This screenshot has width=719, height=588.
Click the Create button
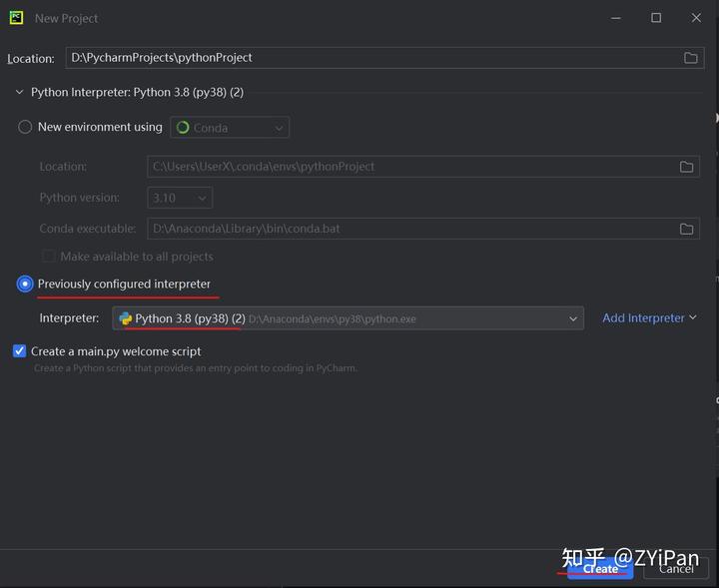pos(599,568)
